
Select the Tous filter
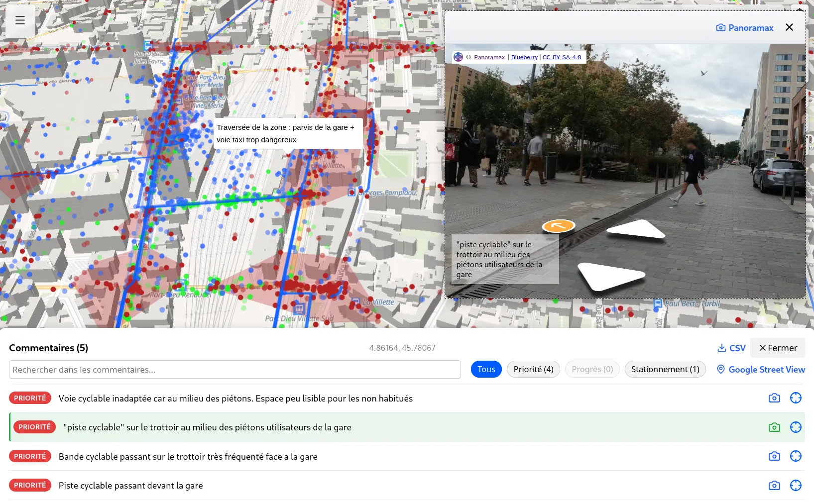486,369
